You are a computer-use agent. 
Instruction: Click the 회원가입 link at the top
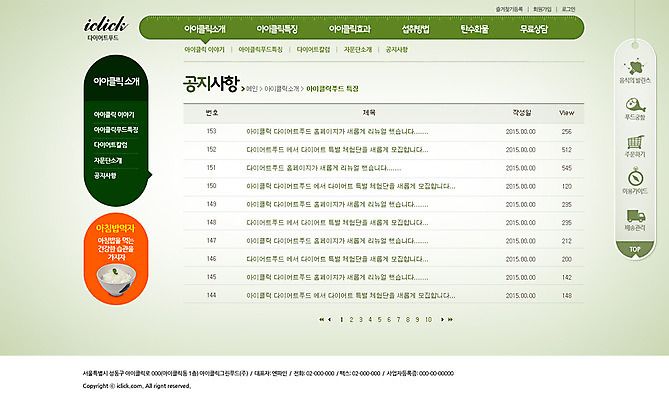click(x=542, y=9)
